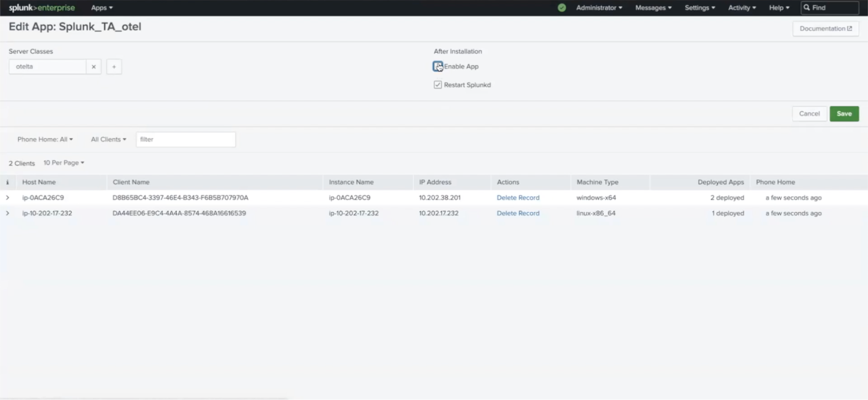Open the Help menu
Viewport: 868px width, 400px height.
[779, 8]
